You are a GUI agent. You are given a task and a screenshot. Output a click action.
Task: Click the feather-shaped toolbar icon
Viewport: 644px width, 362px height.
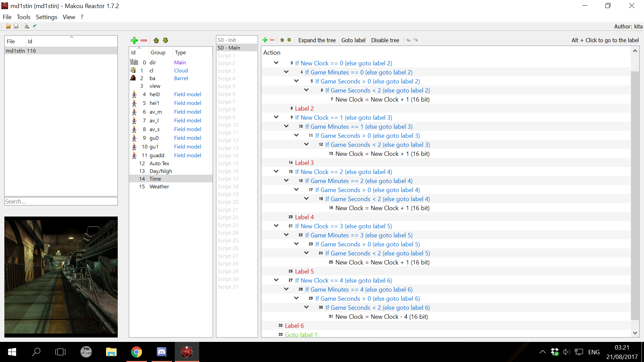35,26
